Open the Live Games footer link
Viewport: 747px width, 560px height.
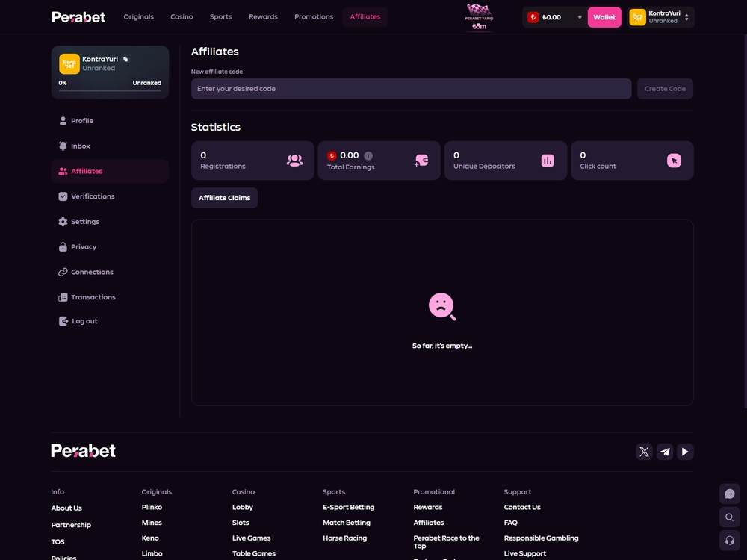click(251, 538)
